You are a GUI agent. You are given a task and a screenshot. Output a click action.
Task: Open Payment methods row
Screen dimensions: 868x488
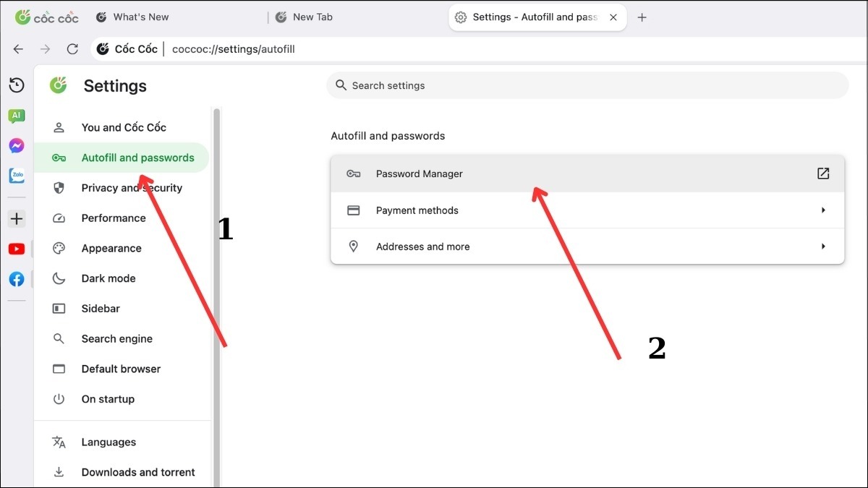click(x=587, y=210)
